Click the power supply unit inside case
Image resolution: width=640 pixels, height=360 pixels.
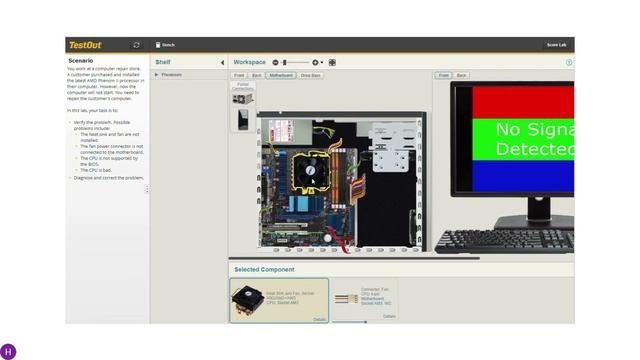coord(288,131)
